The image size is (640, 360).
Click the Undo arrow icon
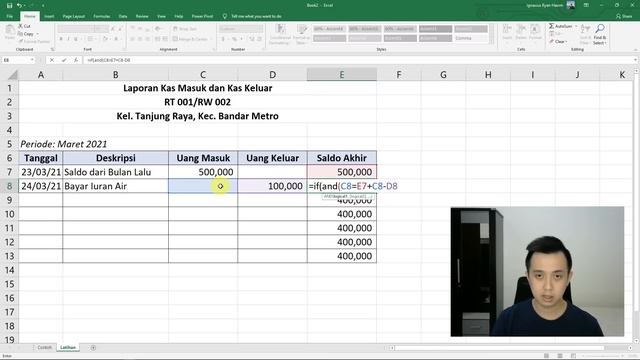(19, 6)
